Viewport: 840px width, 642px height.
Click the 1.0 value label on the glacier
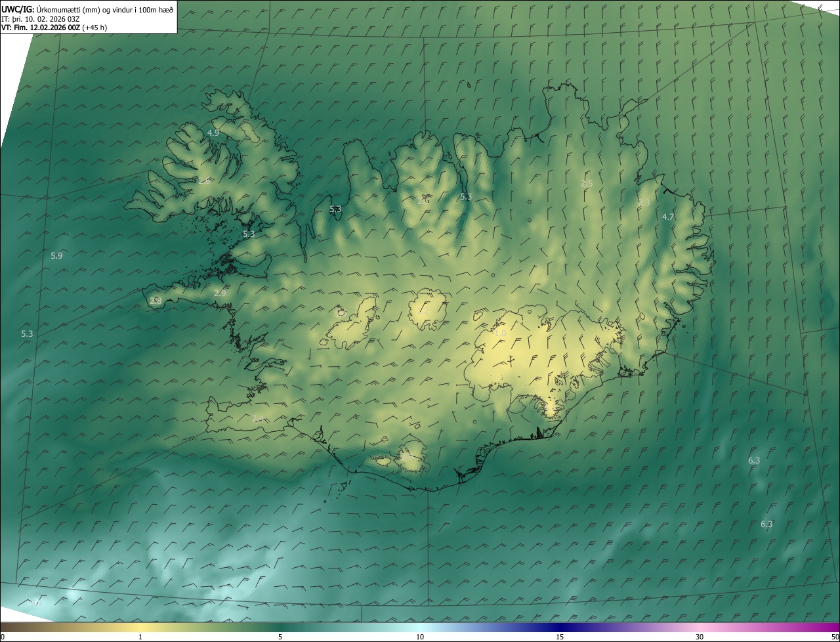point(500,333)
